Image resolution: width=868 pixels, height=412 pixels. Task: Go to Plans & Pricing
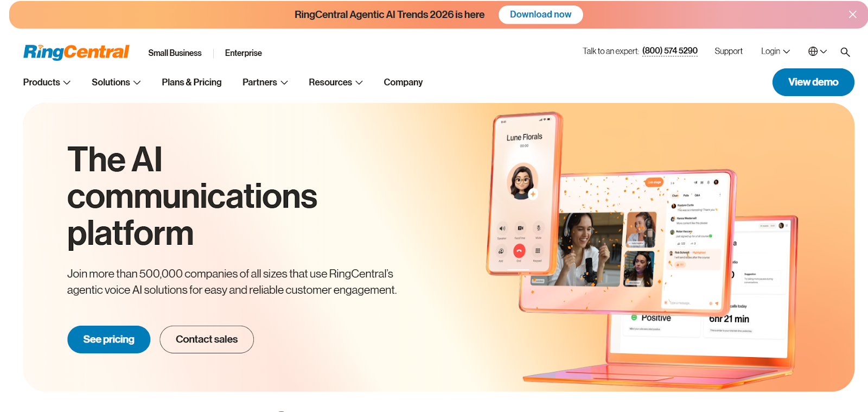192,82
